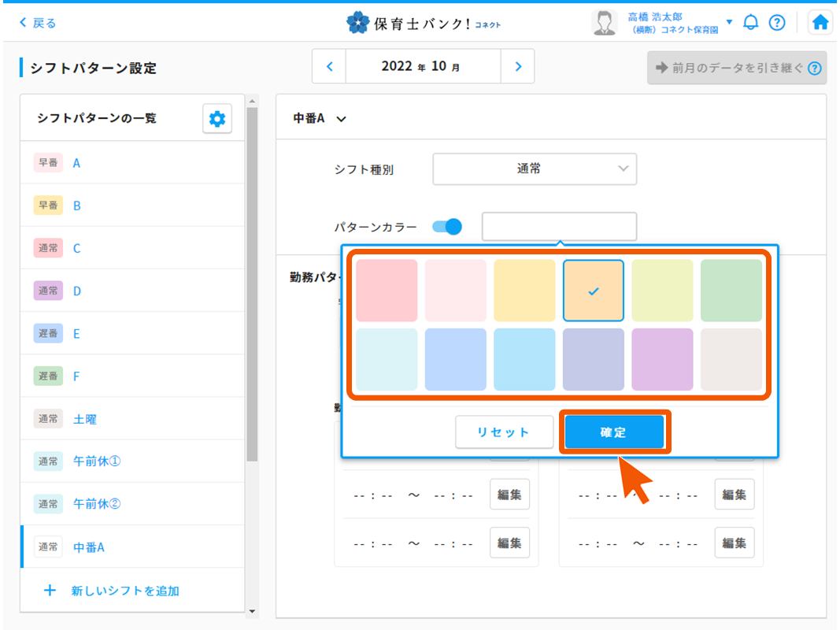Toggle the パターンカラー switch off

tap(446, 227)
